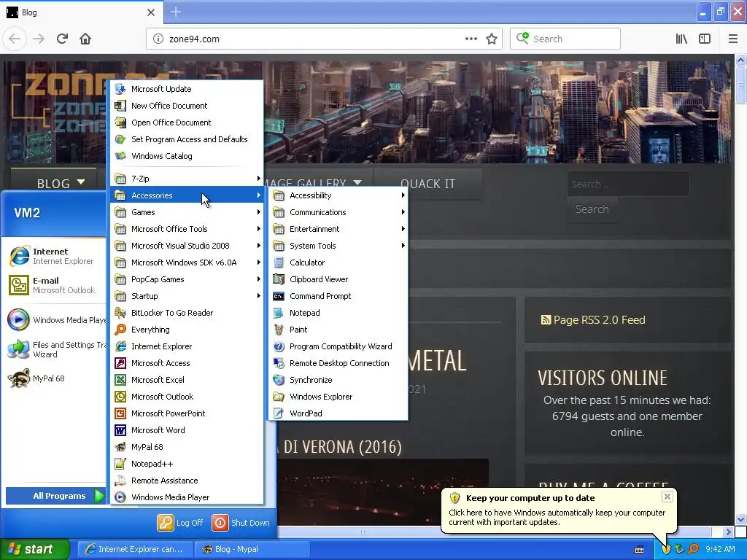Screen dimensions: 747x560
Task: Click the Start button
Action: coord(35,549)
